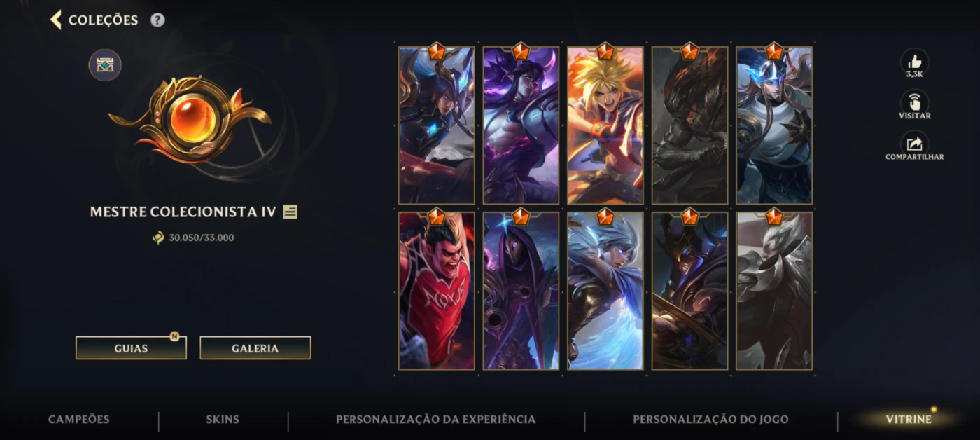Viewport: 980px width, 440px height.
Task: Select the blonde spiky-haired skin card
Action: [x=605, y=125]
